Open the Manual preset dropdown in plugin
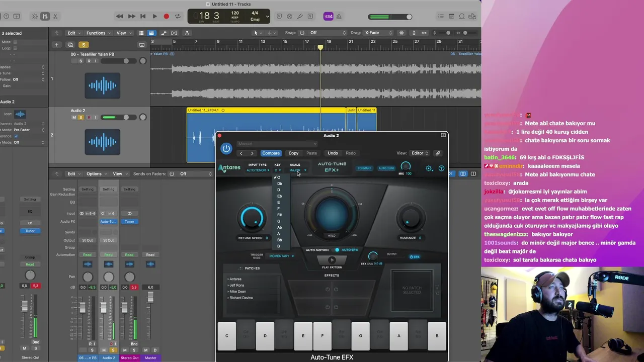 pos(277,144)
